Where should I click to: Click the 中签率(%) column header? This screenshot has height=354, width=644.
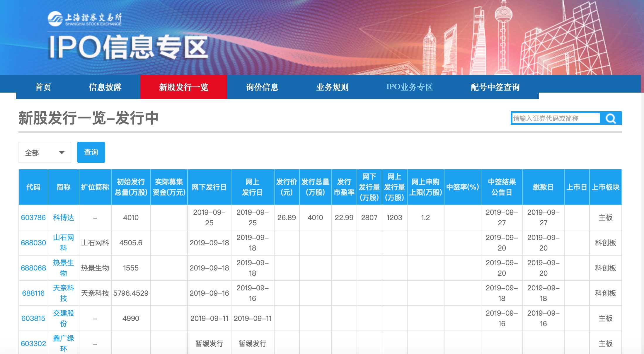click(x=462, y=187)
